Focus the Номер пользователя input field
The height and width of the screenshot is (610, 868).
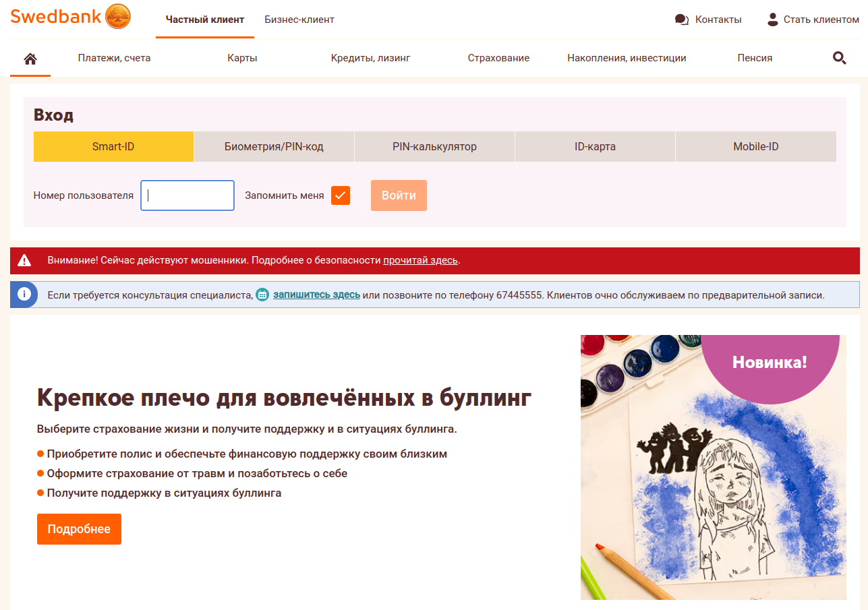click(187, 195)
